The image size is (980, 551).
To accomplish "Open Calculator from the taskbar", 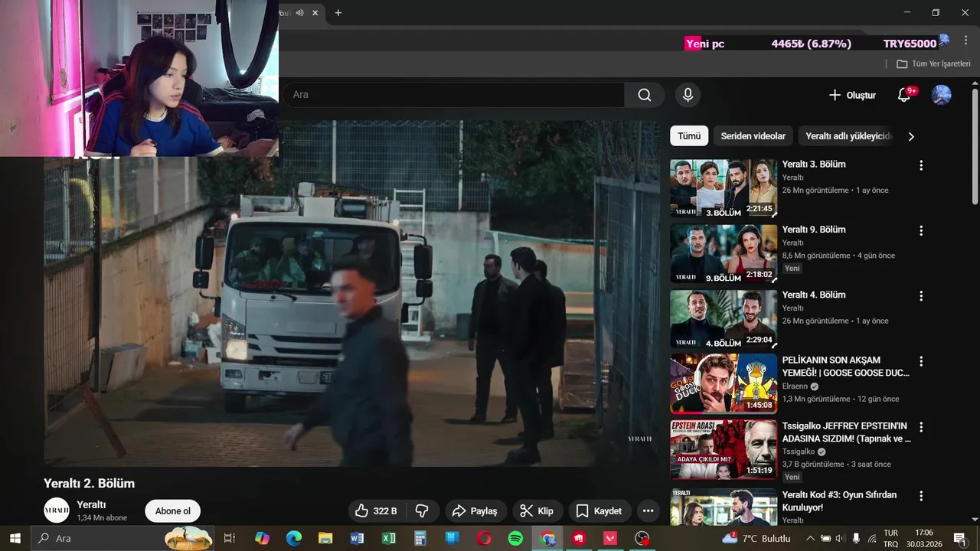I will [420, 539].
